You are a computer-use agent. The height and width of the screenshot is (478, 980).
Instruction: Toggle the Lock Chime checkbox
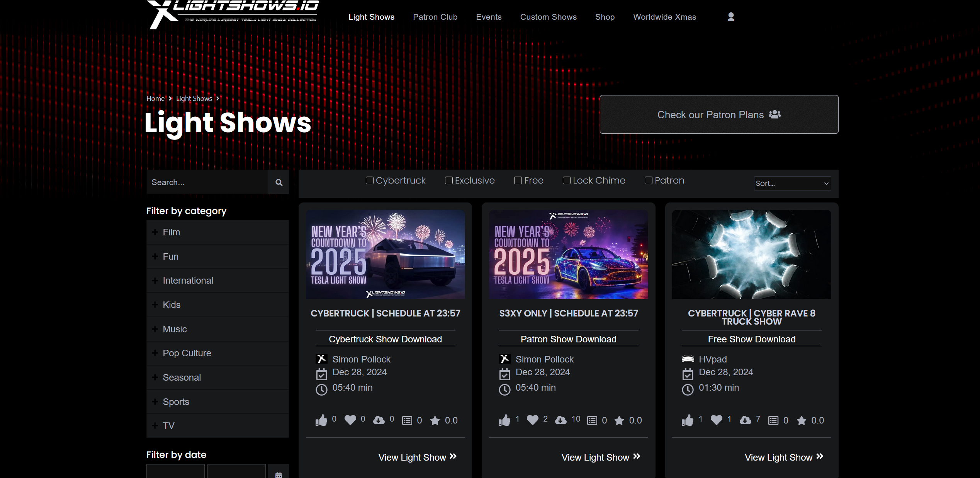click(x=567, y=180)
